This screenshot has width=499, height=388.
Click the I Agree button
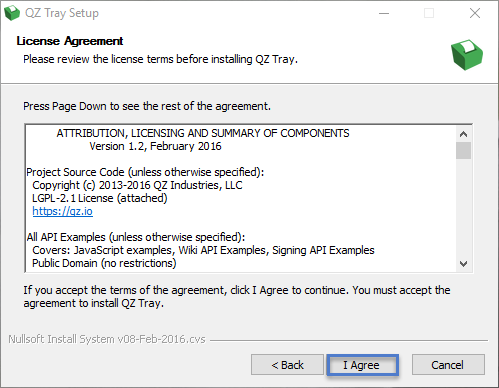click(x=362, y=365)
